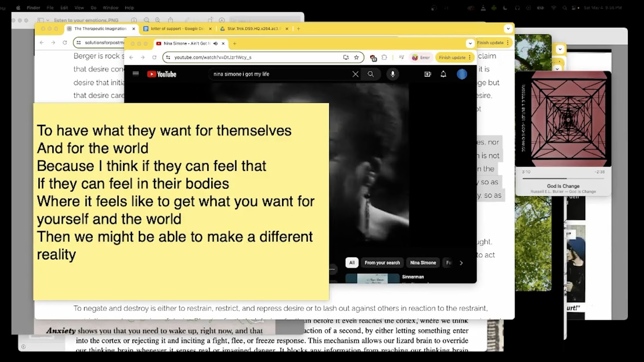Click the Preview zoom out magnifier
This screenshot has width=644, height=362.
pyautogui.click(x=147, y=20)
